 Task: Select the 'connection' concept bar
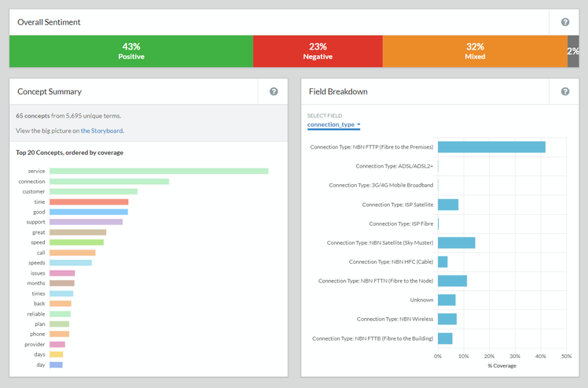pyautogui.click(x=109, y=182)
